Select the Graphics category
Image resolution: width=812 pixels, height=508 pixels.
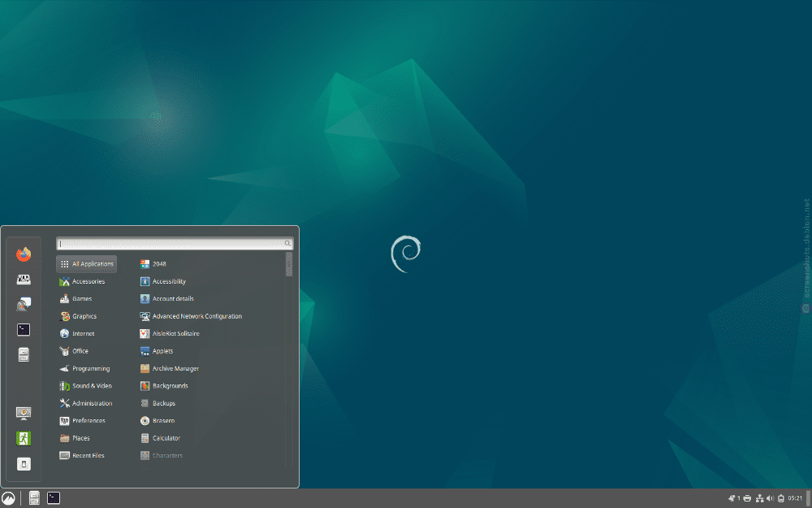click(84, 316)
